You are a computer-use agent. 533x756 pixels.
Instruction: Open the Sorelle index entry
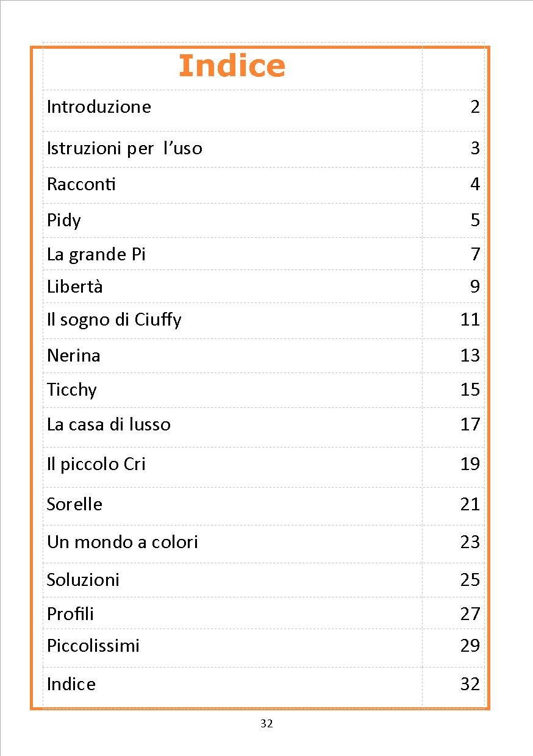click(74, 505)
